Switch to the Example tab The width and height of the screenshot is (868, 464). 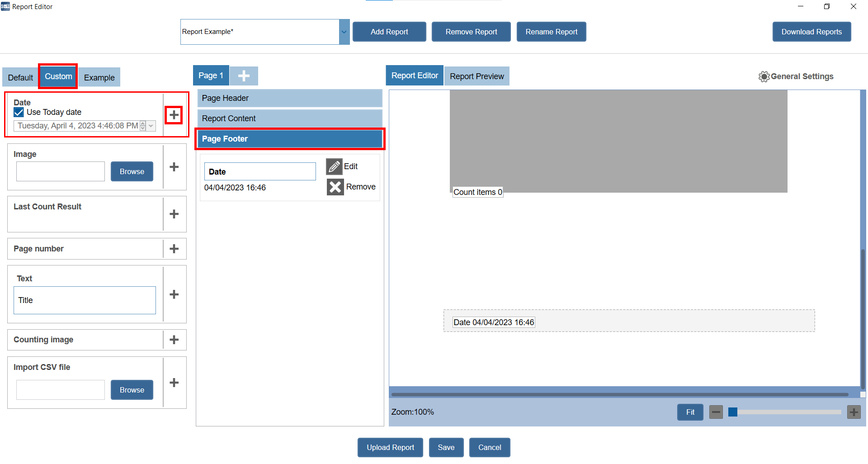click(x=99, y=77)
